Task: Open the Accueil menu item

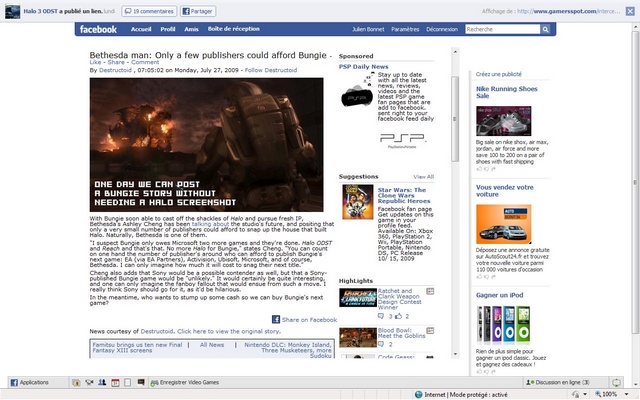Action: pyautogui.click(x=142, y=30)
